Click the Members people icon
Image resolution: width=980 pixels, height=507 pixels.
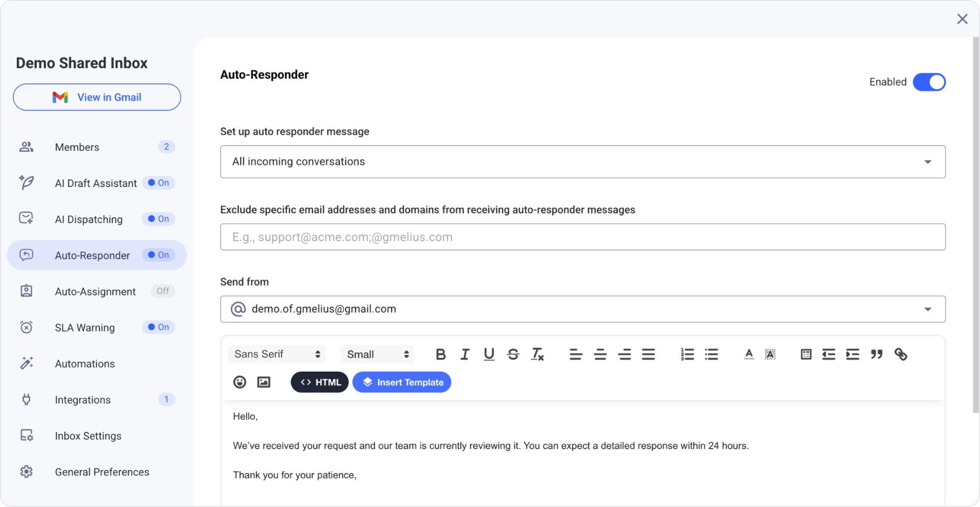pos(27,147)
